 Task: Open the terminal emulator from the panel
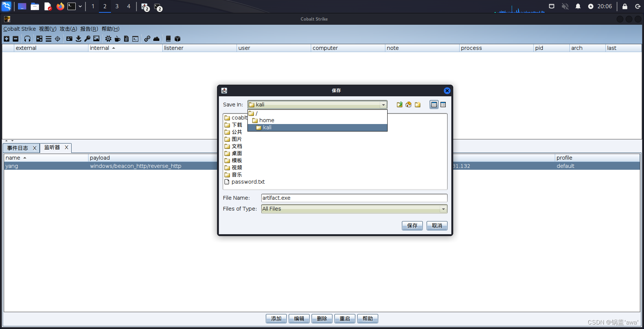pyautogui.click(x=72, y=6)
